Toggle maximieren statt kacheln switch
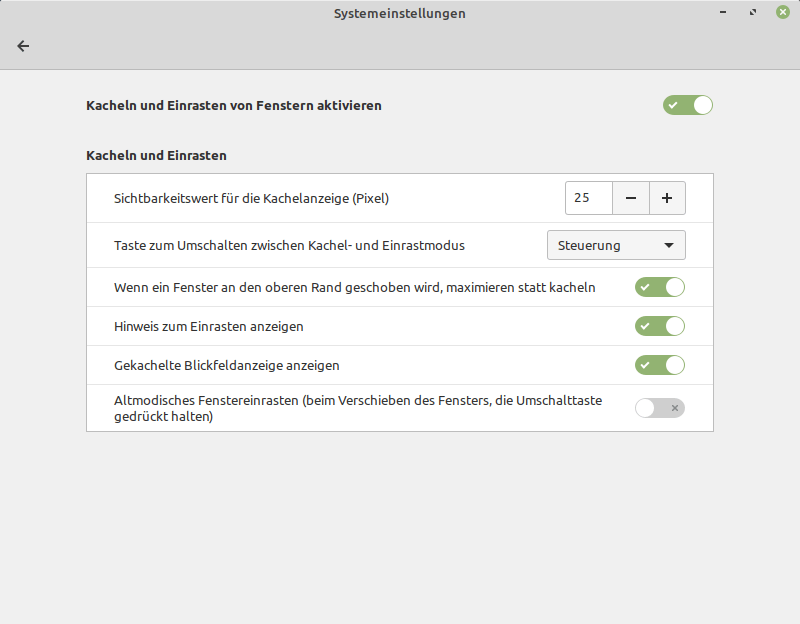This screenshot has width=800, height=624. pos(659,287)
